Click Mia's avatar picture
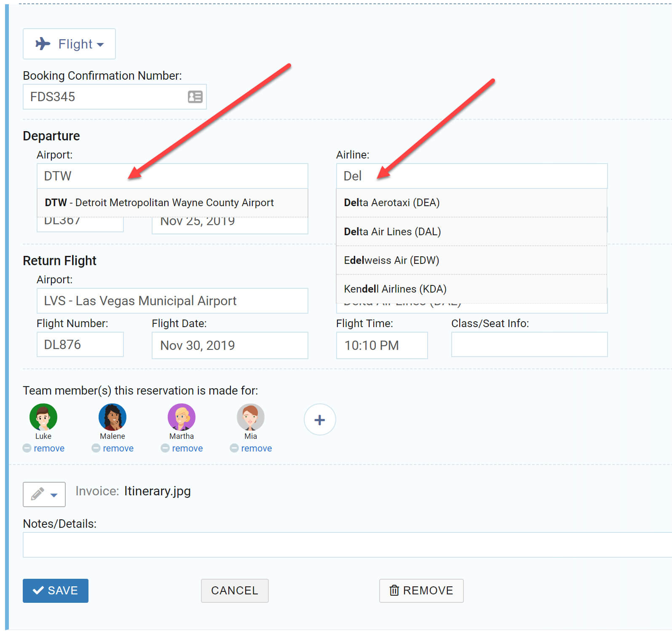 click(x=251, y=417)
